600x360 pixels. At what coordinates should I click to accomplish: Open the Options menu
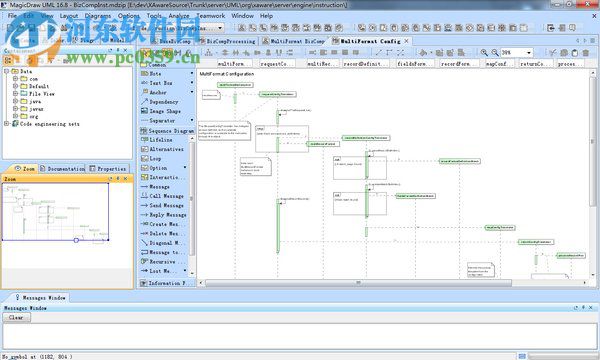[129, 16]
